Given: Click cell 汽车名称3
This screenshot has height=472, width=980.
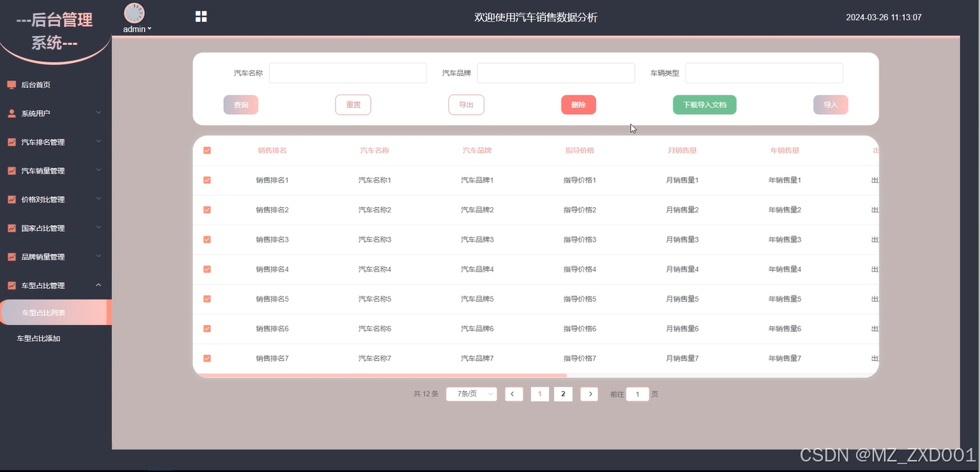Looking at the screenshot, I should [375, 239].
